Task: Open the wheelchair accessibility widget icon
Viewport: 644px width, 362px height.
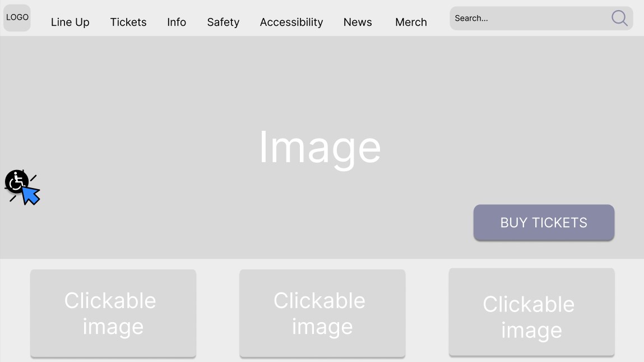Action: pyautogui.click(x=16, y=181)
